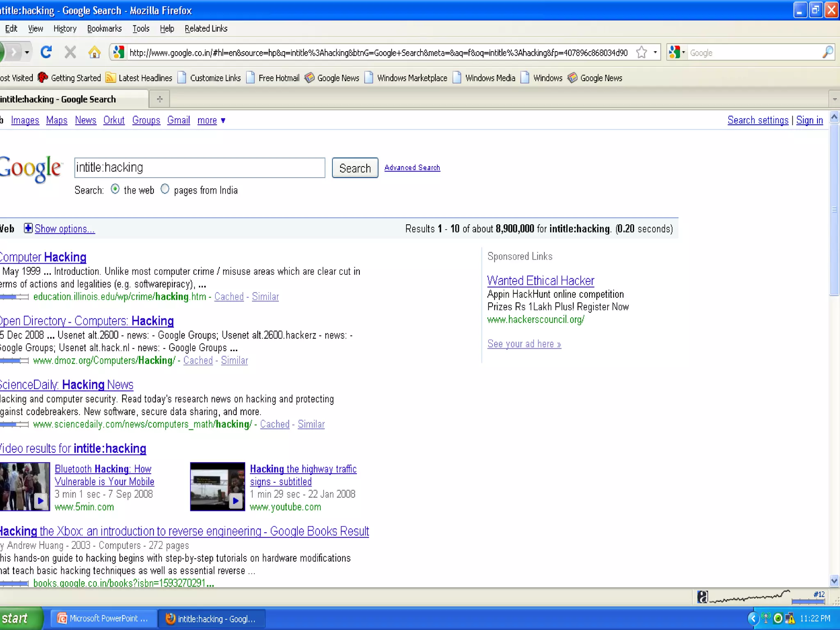Bookmark this page with star icon
840x630 pixels.
coord(641,52)
